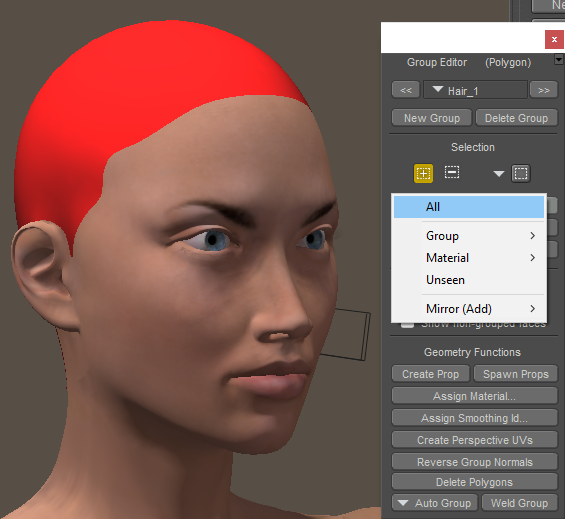Click the New Group button
This screenshot has width=565, height=519.
click(x=432, y=118)
